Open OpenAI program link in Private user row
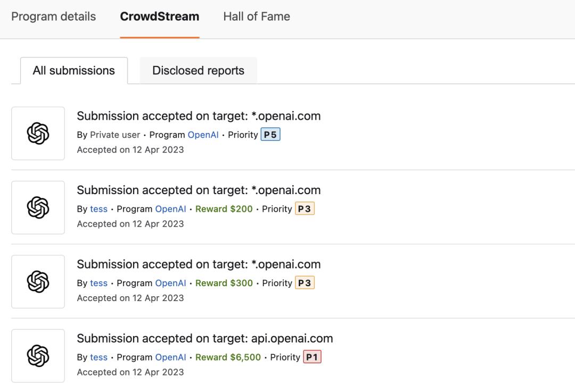 [203, 135]
